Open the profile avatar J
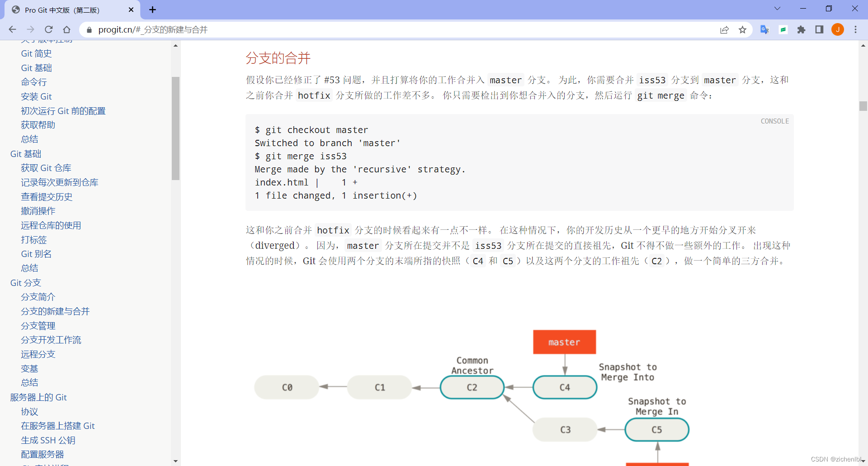The height and width of the screenshot is (466, 868). pyautogui.click(x=838, y=29)
